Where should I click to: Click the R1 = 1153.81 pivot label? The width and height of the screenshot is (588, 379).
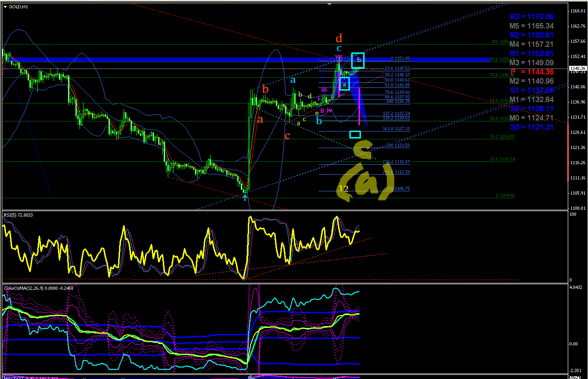point(531,53)
